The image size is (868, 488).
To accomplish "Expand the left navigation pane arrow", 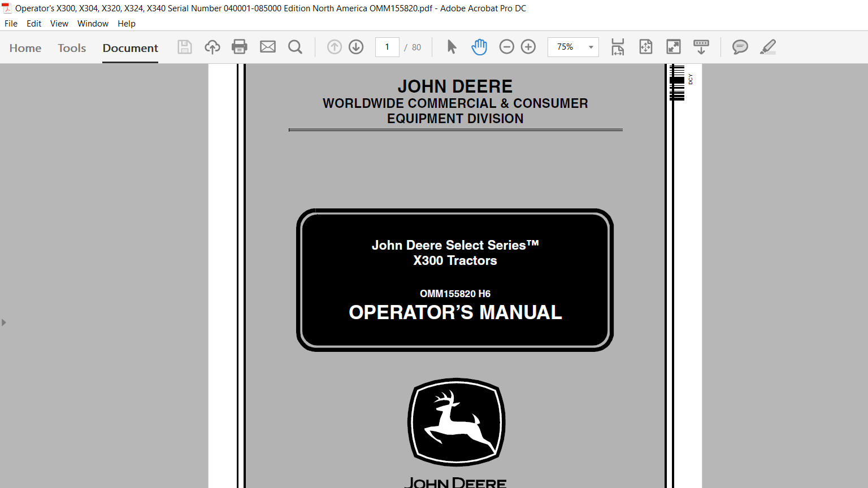I will [4, 323].
